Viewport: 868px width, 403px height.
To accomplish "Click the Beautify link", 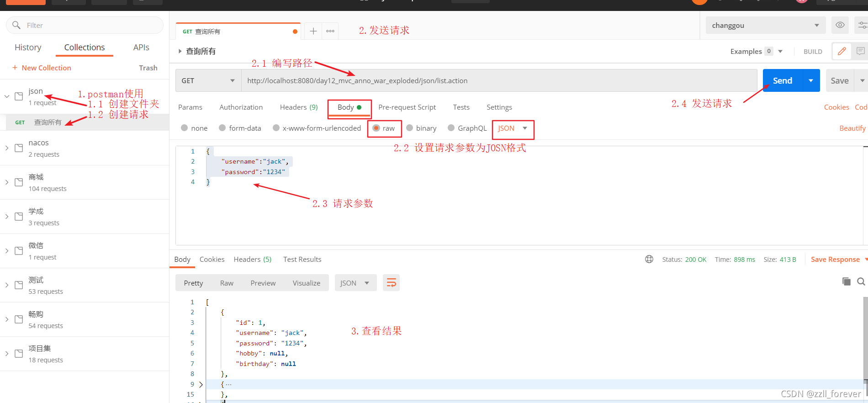I will point(852,128).
